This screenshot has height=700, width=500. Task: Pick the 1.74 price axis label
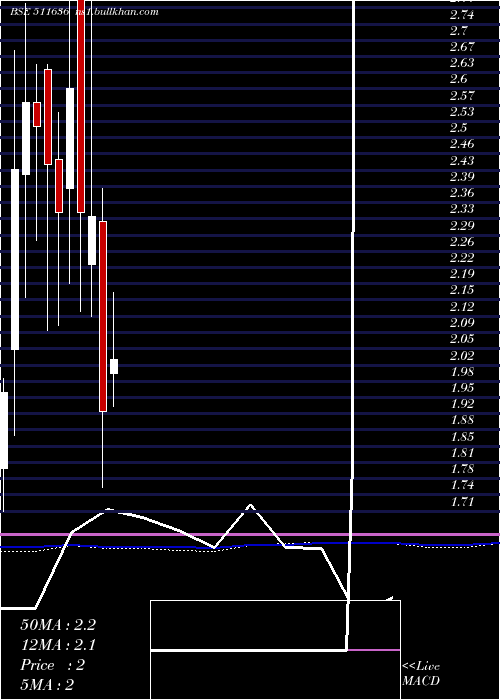coord(462,485)
